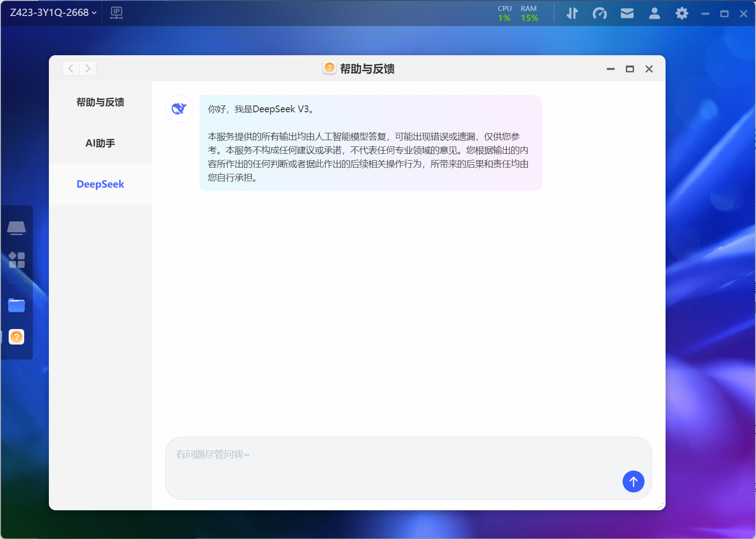Send the message with the blue arrow button
This screenshot has height=539, width=756.
(633, 481)
